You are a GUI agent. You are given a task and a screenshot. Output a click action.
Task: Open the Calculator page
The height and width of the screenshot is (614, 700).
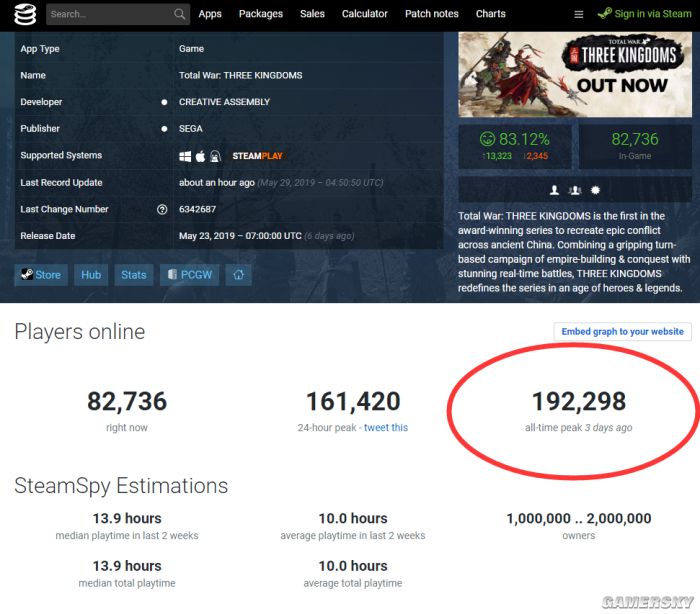coord(365,14)
